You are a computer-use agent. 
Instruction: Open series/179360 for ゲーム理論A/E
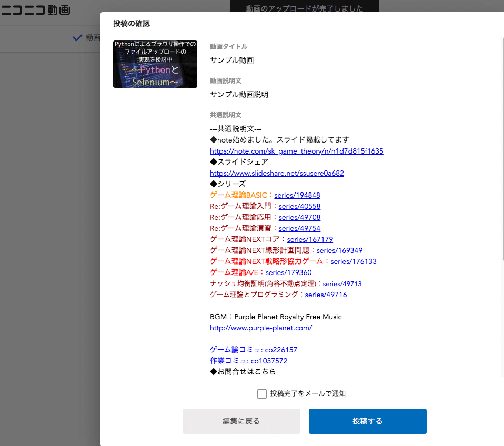(288, 272)
